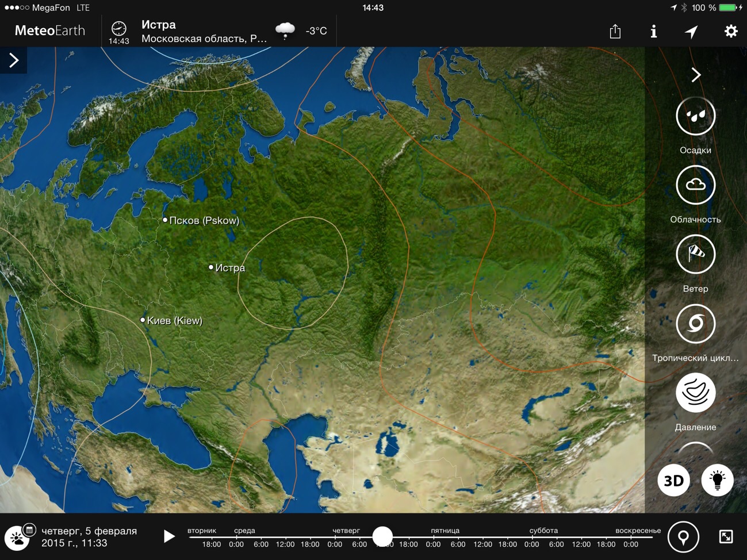Play the forecast timeline animation

point(168,536)
